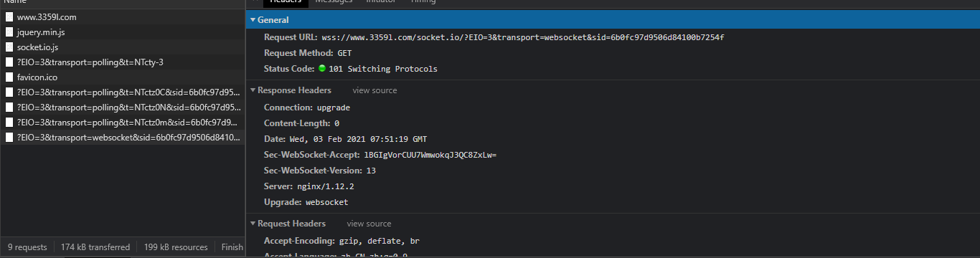Screen dimensions: 980x258
Task: Click icon of polling request ending NTcty-3
Action: coord(9,62)
